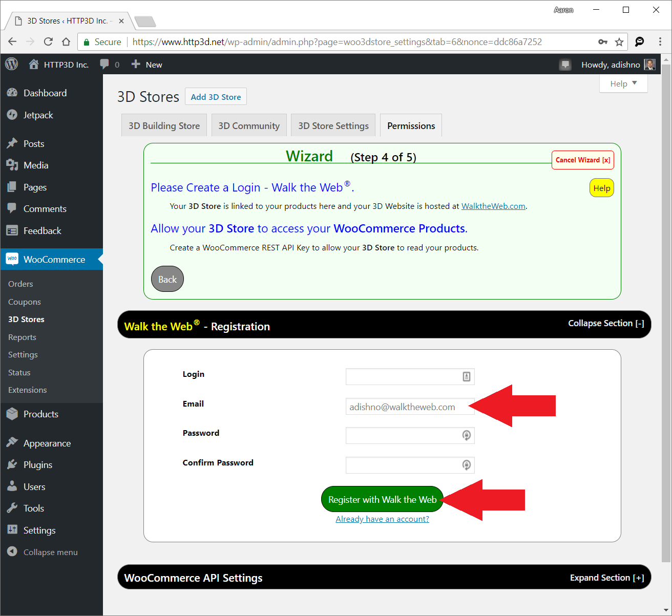Open the adishno user avatar

pos(650,65)
